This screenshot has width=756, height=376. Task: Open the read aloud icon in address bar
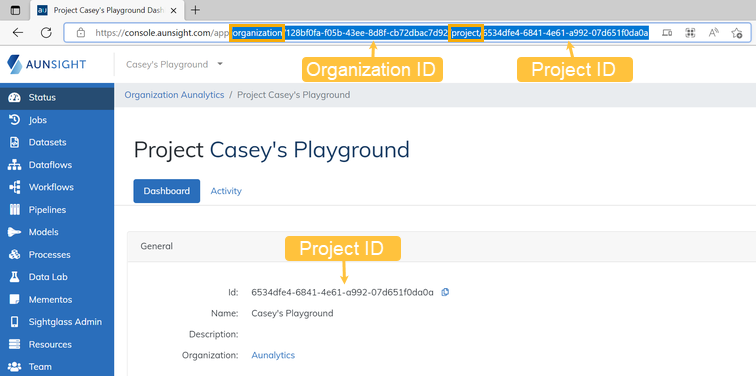coord(714,32)
